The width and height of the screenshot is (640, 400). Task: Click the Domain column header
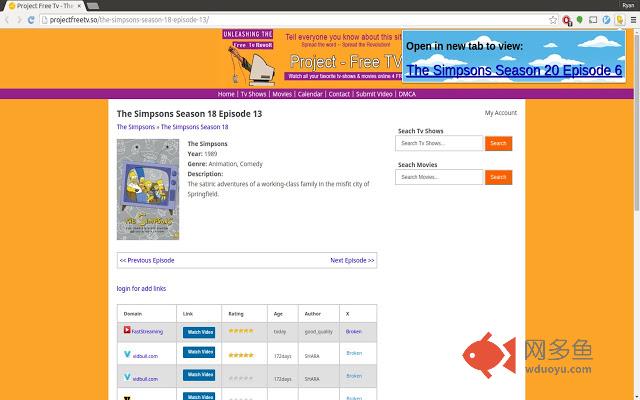point(133,314)
